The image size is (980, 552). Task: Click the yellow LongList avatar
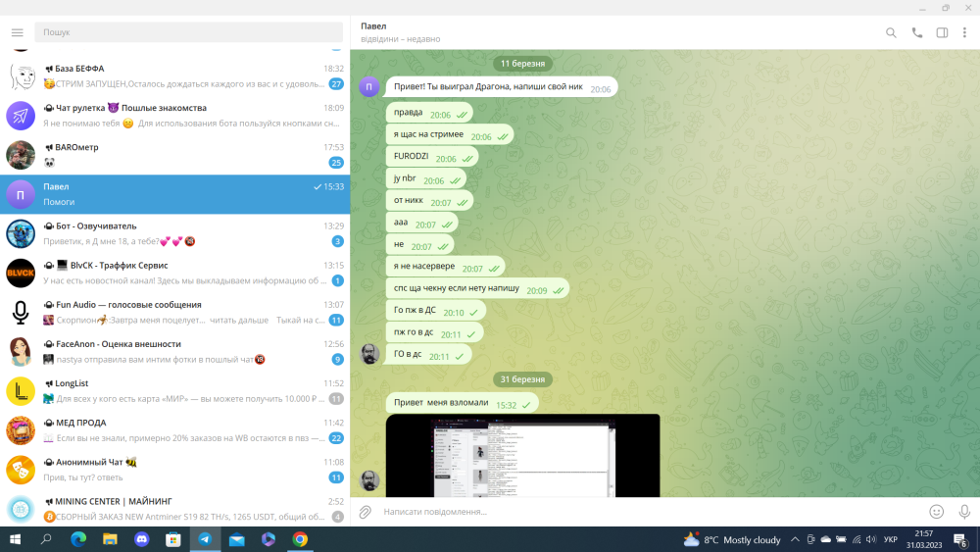pyautogui.click(x=21, y=391)
